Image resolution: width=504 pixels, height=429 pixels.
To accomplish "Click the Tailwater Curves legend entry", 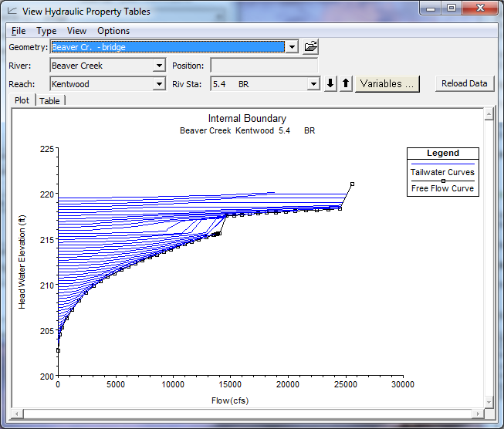I will 443,172.
